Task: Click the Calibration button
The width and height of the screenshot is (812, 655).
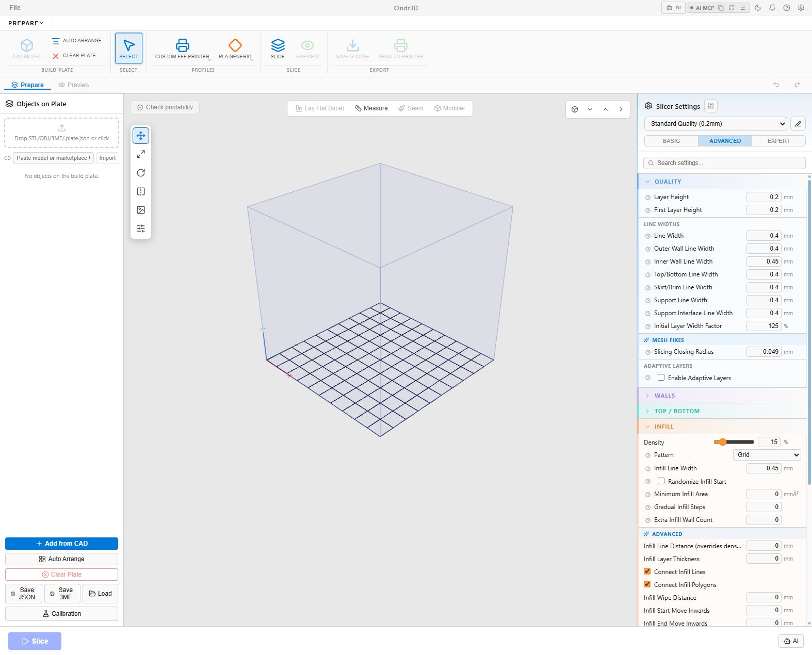Action: 61,614
